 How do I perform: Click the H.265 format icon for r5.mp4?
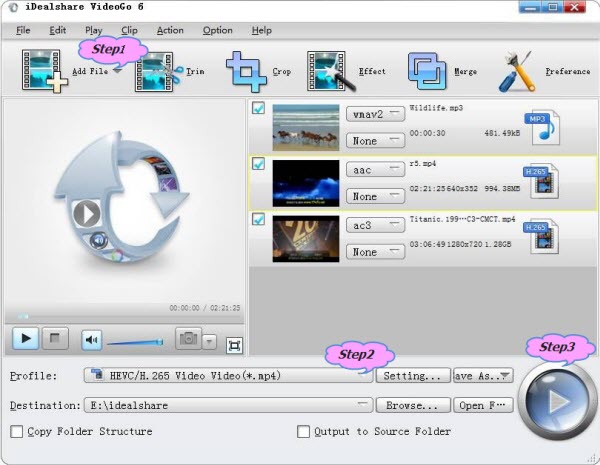click(541, 181)
